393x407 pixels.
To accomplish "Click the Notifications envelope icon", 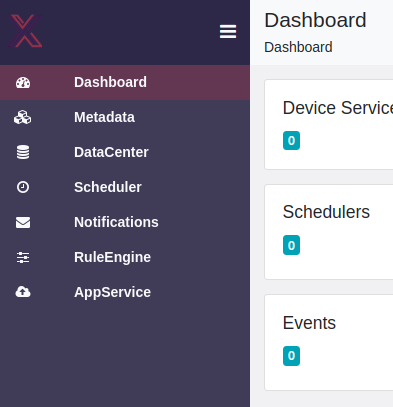I will point(23,222).
